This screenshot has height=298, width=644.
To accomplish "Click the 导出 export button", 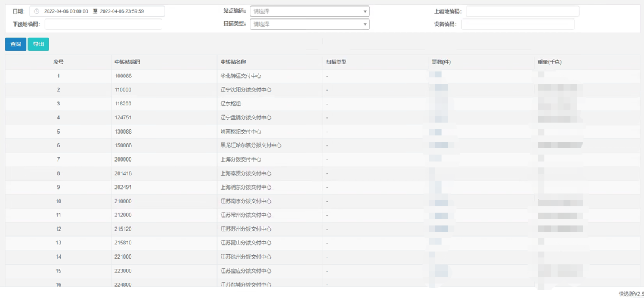I will [38, 44].
